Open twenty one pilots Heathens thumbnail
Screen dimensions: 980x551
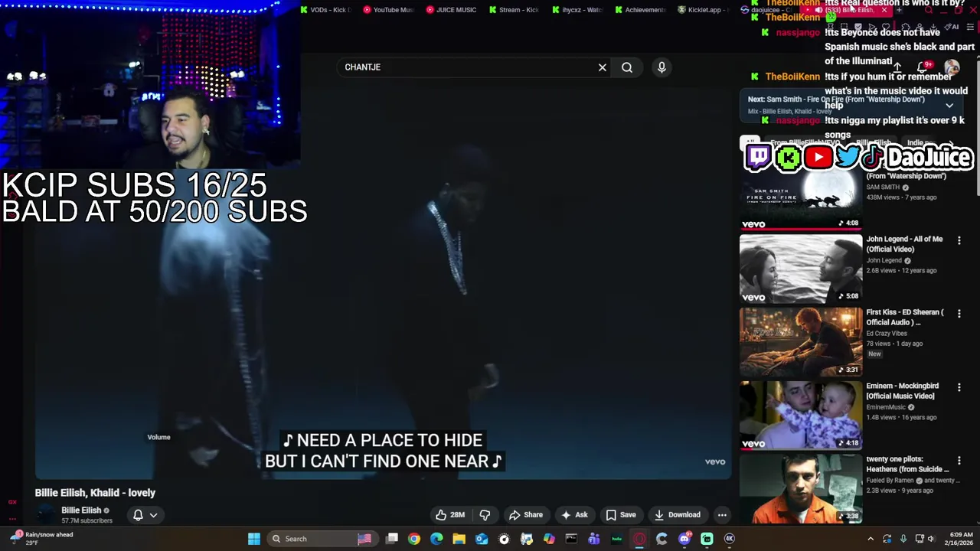pyautogui.click(x=801, y=489)
